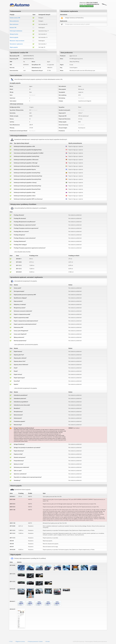The image size is (116, 644).
Task: Open the Dane techniczne summary link
Action: [x=14, y=24]
